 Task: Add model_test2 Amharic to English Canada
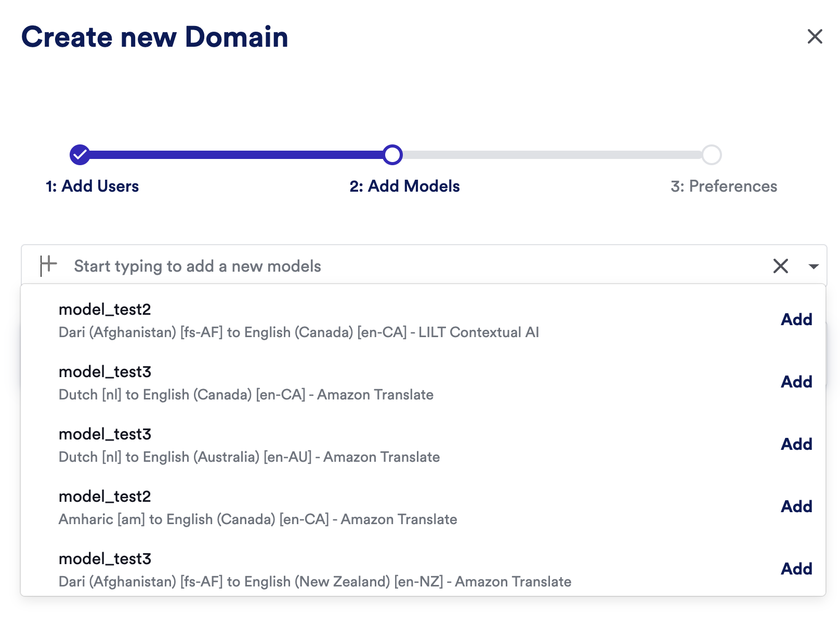coord(796,506)
